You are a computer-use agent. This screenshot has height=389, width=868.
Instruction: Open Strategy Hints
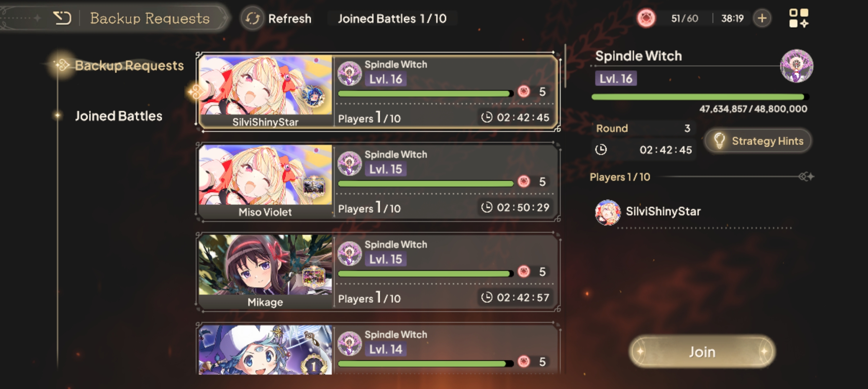[x=758, y=141]
